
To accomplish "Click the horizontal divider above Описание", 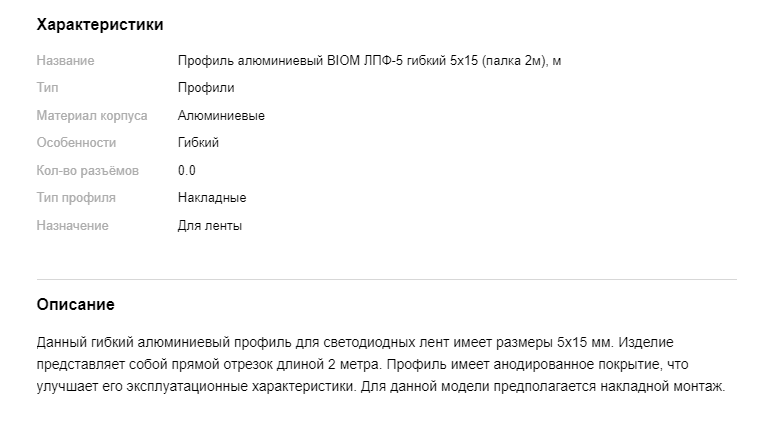I will point(386,279).
